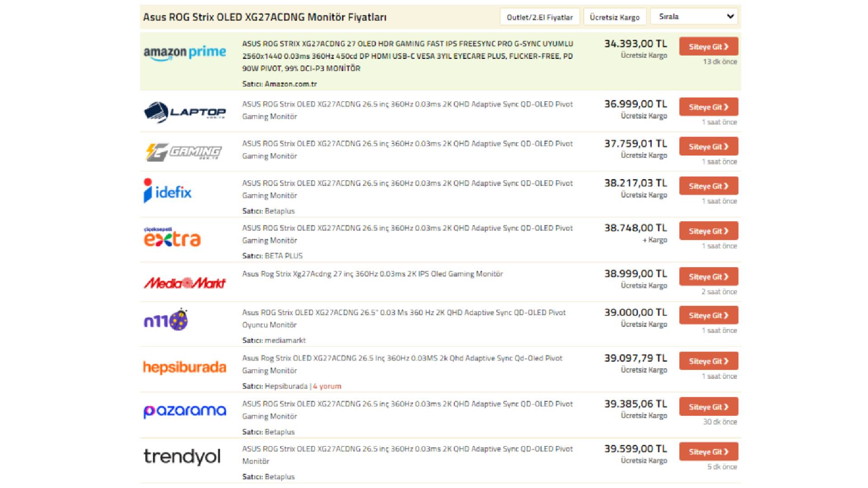The width and height of the screenshot is (868, 488).
Task: Open the pazarama product title link
Action: [407, 410]
